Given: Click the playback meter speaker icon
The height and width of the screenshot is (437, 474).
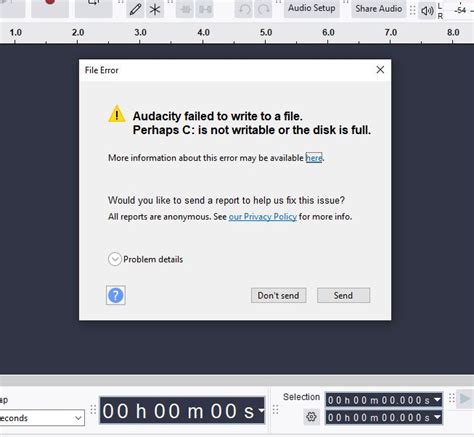Looking at the screenshot, I should [x=427, y=11].
